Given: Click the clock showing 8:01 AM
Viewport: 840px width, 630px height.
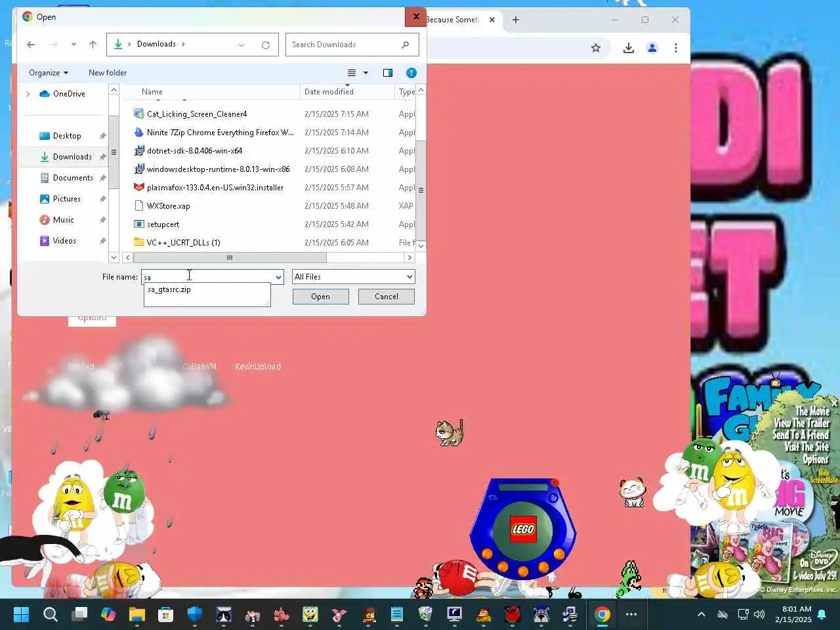Looking at the screenshot, I should tap(797, 609).
